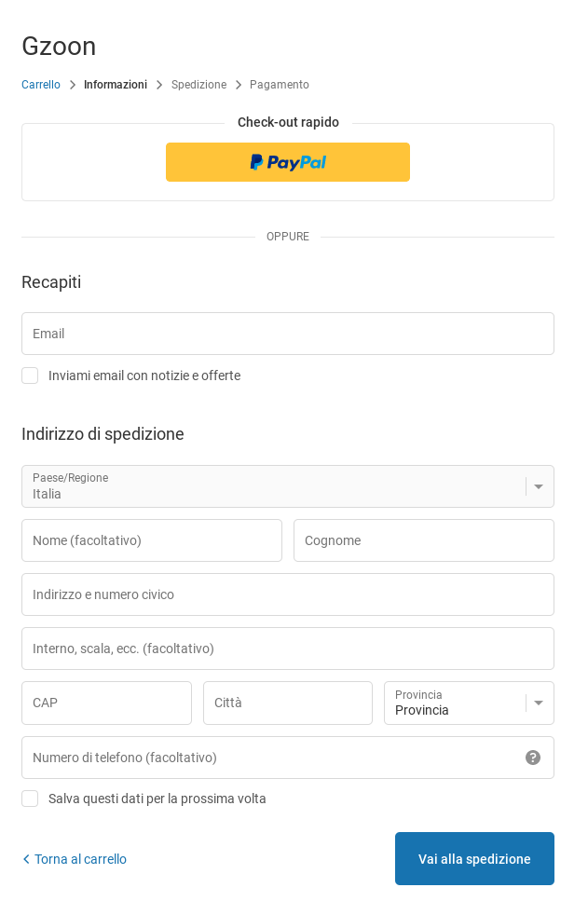Screen dimensions: 588x915
Task: Focus the Cognome field
Action: pos(423,540)
